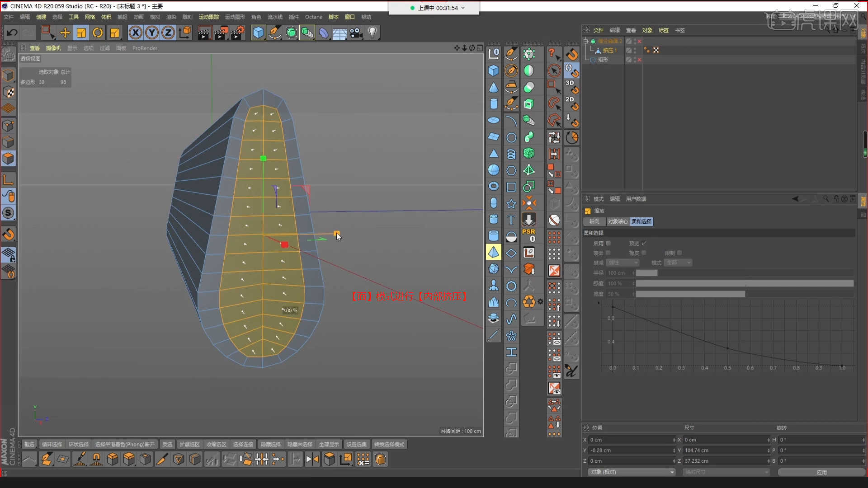Collapse the 细分曲面 tree item

coord(586,41)
